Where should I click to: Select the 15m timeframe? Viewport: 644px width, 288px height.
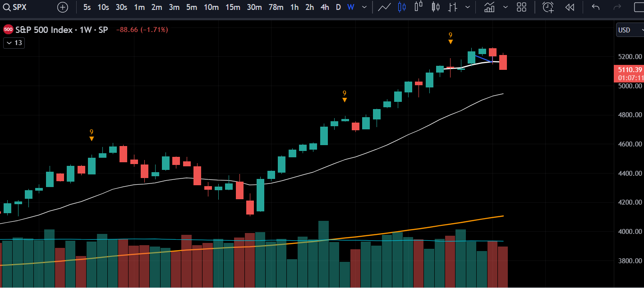233,7
